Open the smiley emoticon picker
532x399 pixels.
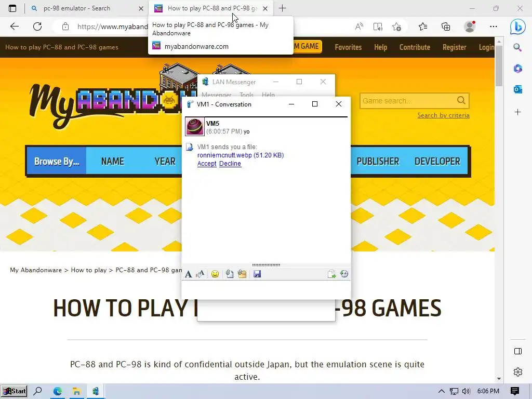tap(215, 274)
